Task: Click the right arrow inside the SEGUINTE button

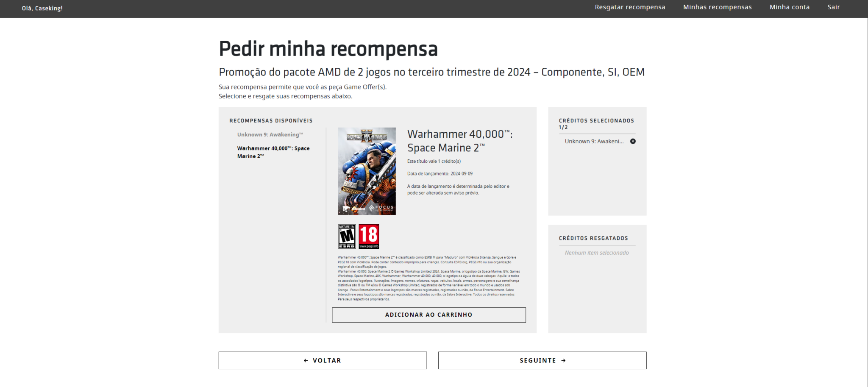Action: coord(564,360)
